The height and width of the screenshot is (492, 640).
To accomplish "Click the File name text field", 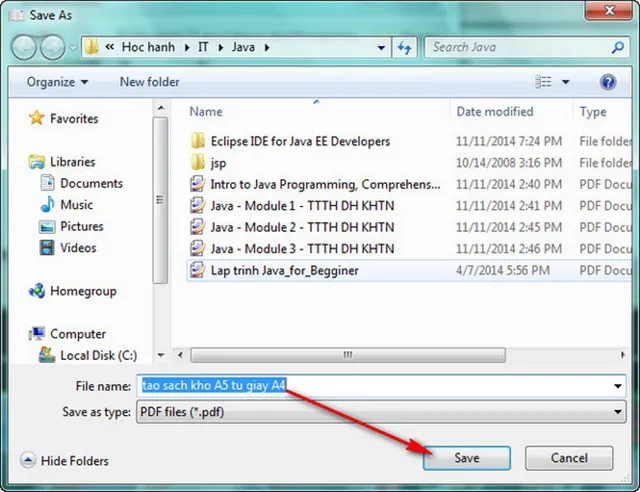I will click(x=381, y=386).
